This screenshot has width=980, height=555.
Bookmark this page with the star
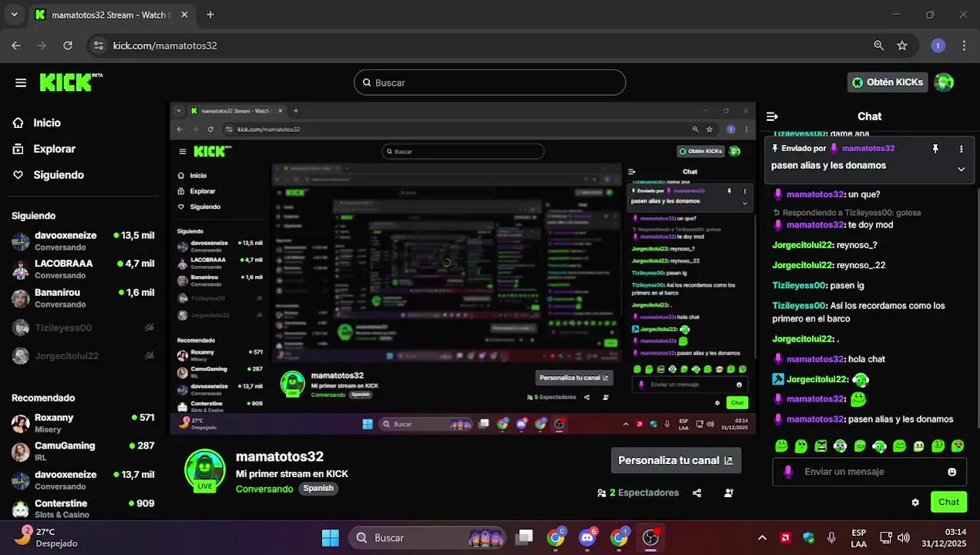click(902, 45)
